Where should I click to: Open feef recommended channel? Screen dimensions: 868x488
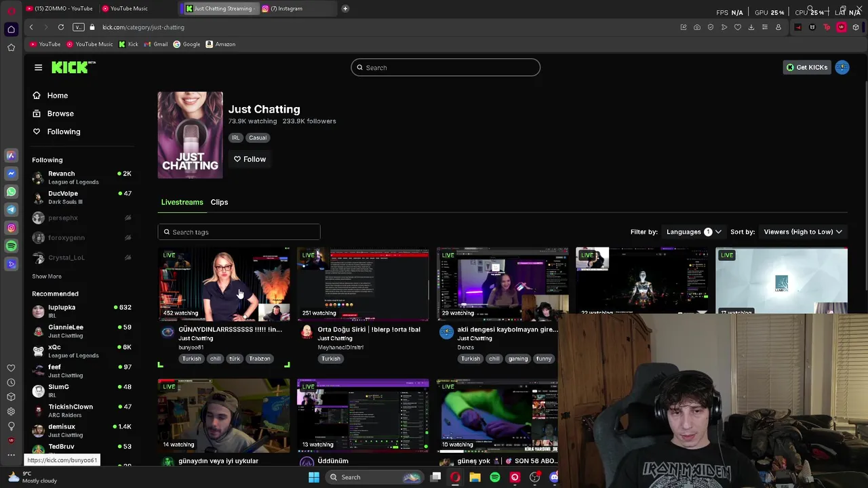tap(81, 371)
